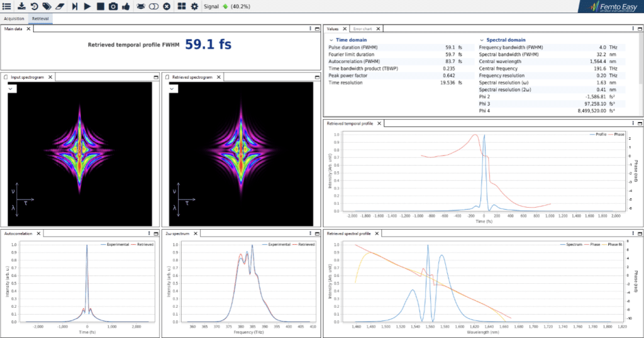Maximize the Values panel
Viewport: 644px width, 338px height.
click(640, 29)
